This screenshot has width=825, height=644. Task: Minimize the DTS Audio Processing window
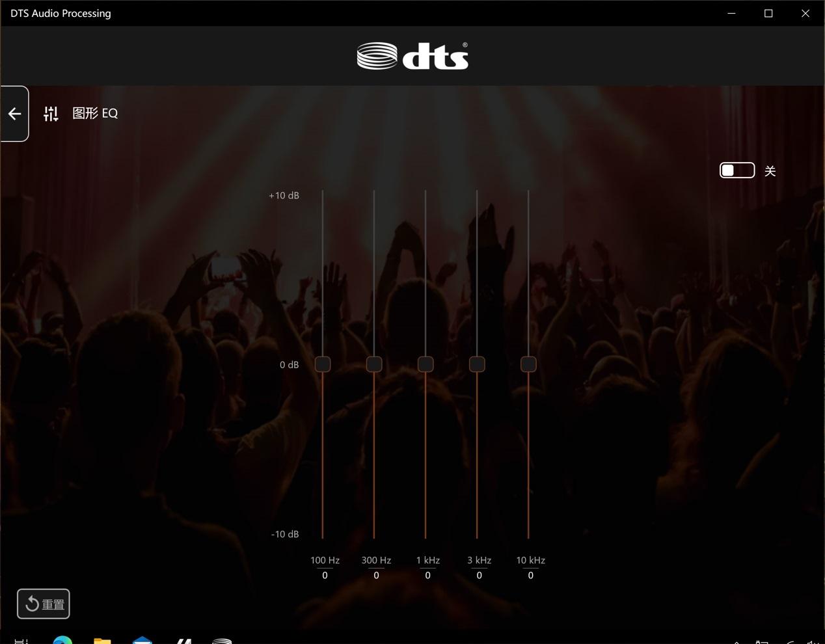tap(731, 13)
